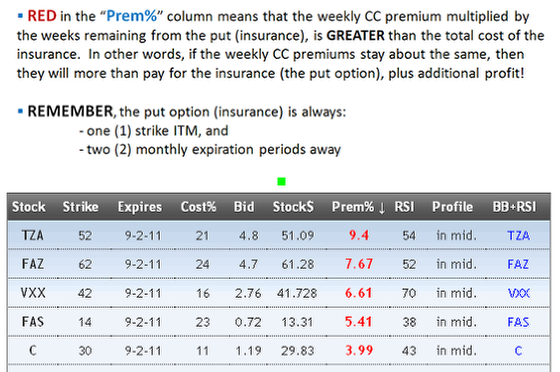The width and height of the screenshot is (560, 372).
Task: Sort by the Expires column header
Action: point(140,207)
